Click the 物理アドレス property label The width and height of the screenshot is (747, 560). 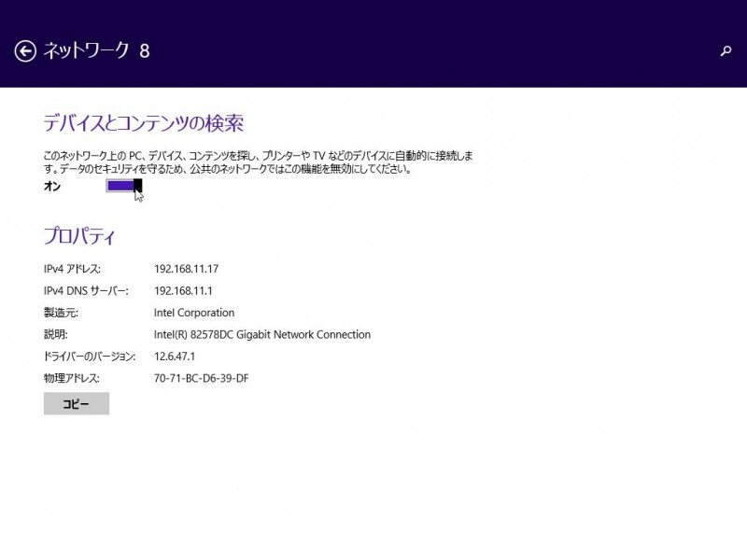pyautogui.click(x=71, y=379)
